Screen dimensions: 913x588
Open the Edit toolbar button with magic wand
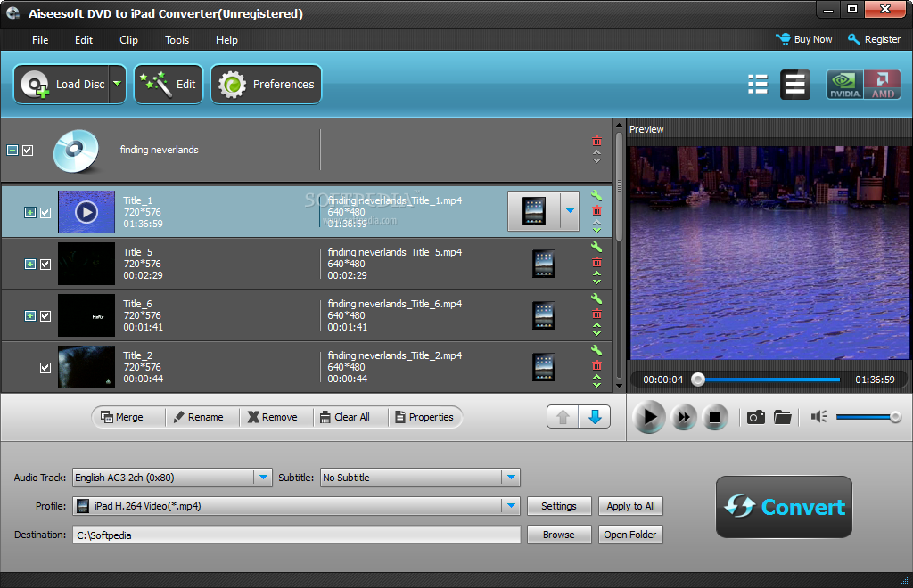tap(169, 85)
